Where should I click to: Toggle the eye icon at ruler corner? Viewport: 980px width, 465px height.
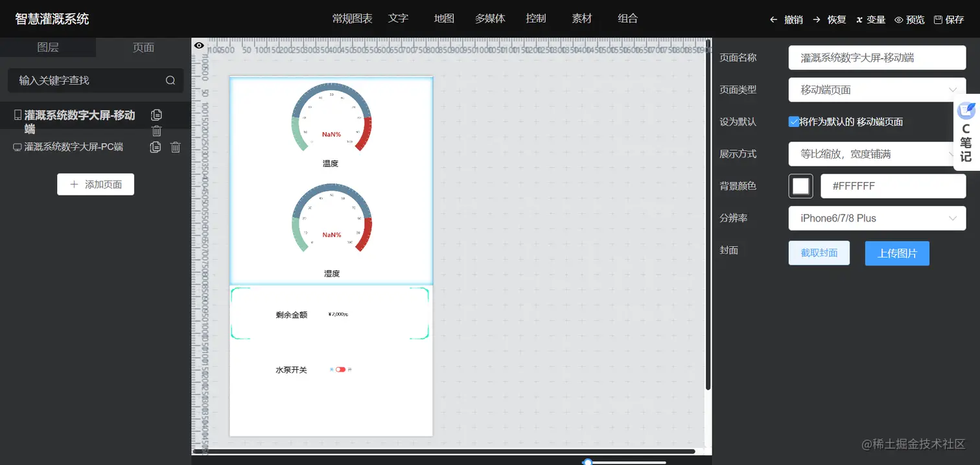tap(199, 45)
